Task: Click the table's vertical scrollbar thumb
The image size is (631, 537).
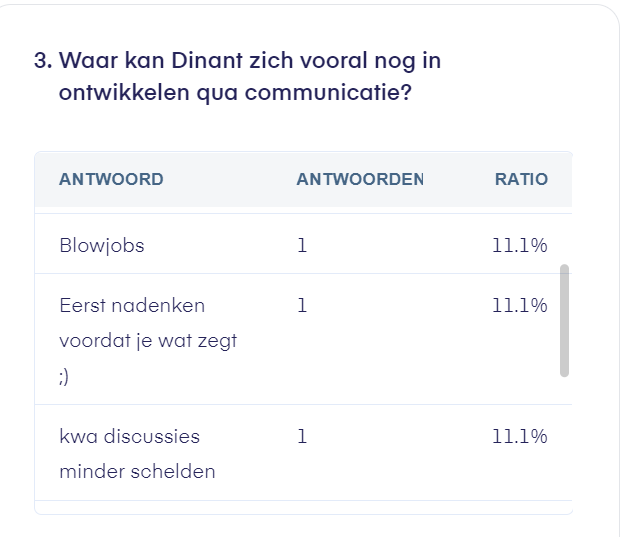Action: [x=565, y=320]
